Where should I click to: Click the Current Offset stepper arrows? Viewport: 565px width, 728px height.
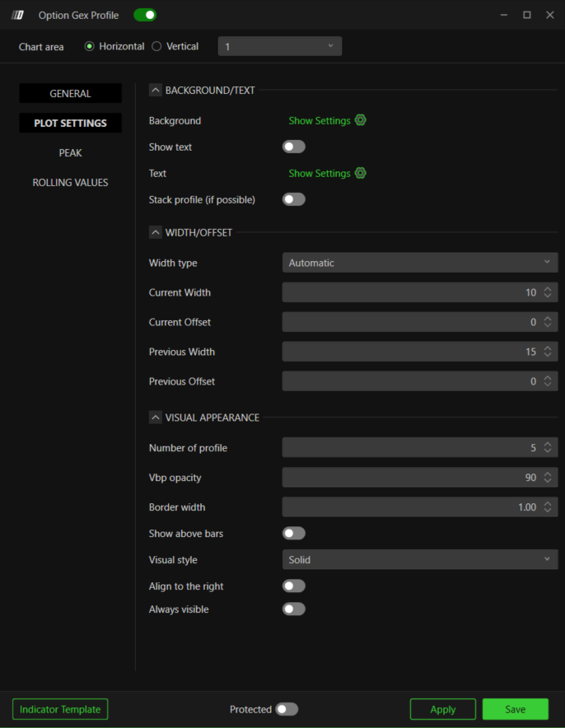pyautogui.click(x=548, y=322)
